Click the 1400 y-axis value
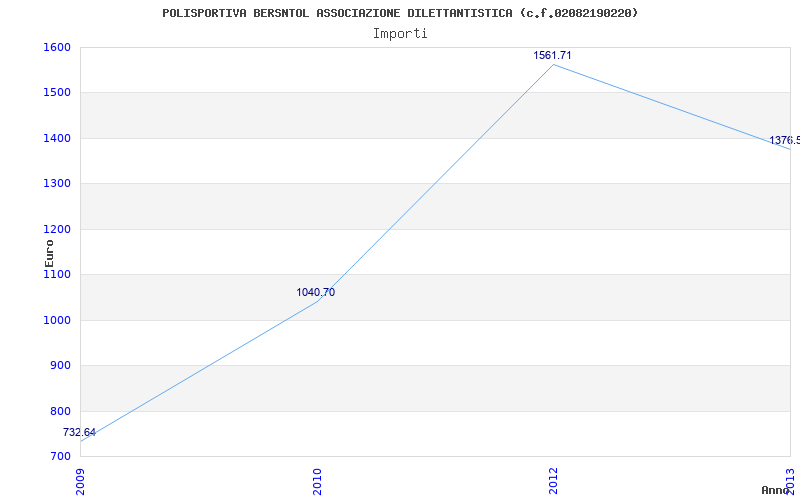The height and width of the screenshot is (500, 800). click(57, 138)
